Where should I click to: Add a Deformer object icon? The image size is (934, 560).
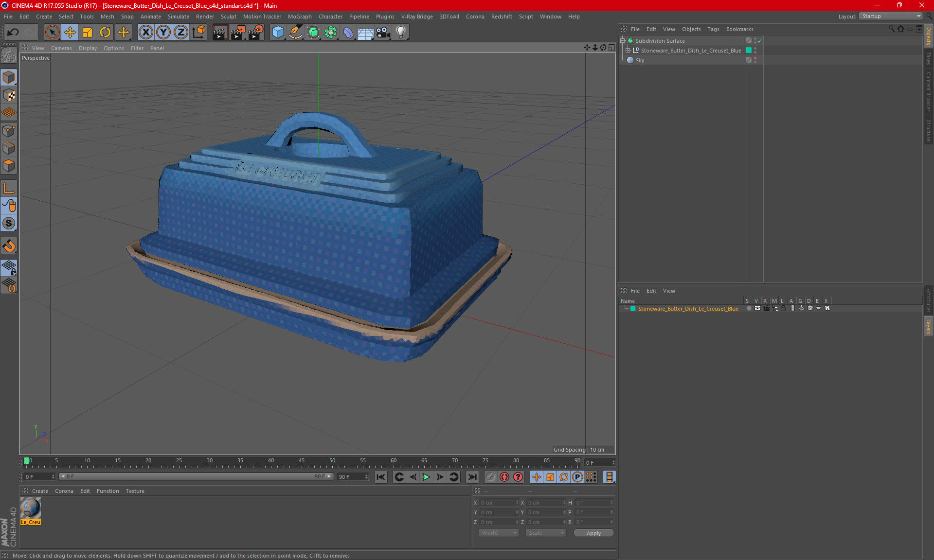(x=348, y=33)
